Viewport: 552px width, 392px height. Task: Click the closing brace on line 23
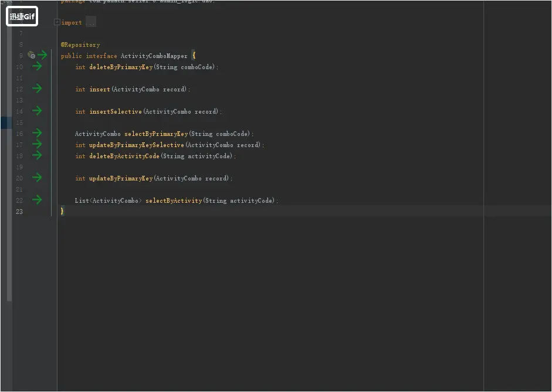point(62,211)
